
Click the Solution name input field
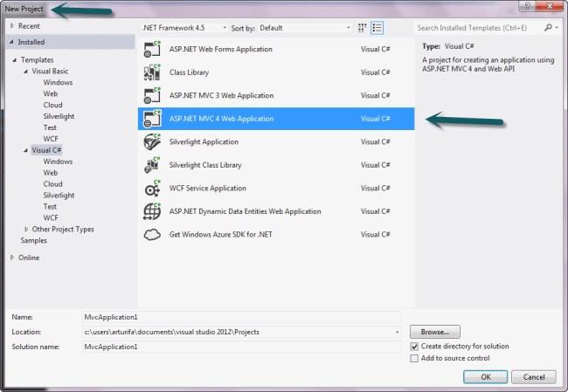[x=242, y=347]
